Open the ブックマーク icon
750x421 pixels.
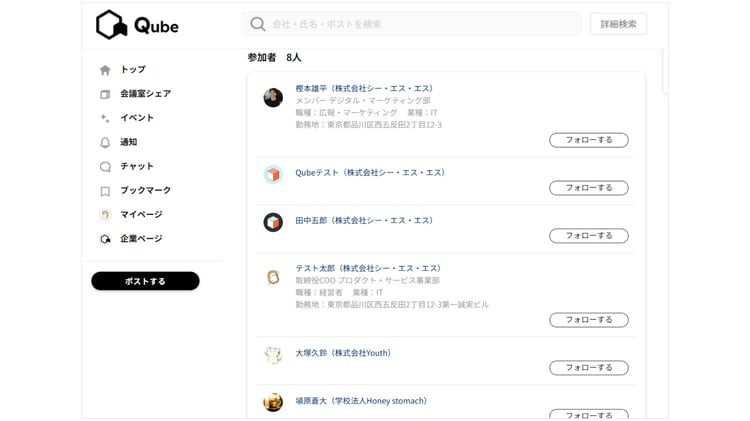pyautogui.click(x=105, y=190)
